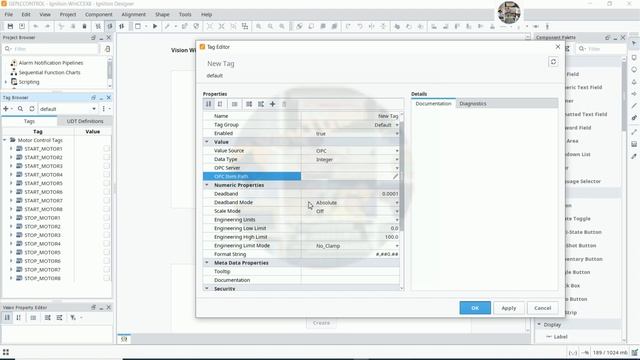The height and width of the screenshot is (360, 640).
Task: Toggle the START_MOTOR8 value checkbox
Action: coord(107,209)
